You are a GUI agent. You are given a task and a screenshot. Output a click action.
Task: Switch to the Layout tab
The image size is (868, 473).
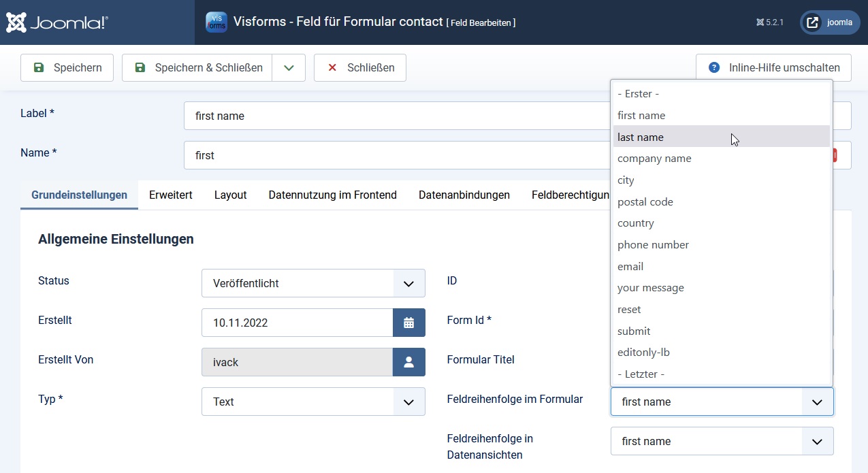pos(230,195)
